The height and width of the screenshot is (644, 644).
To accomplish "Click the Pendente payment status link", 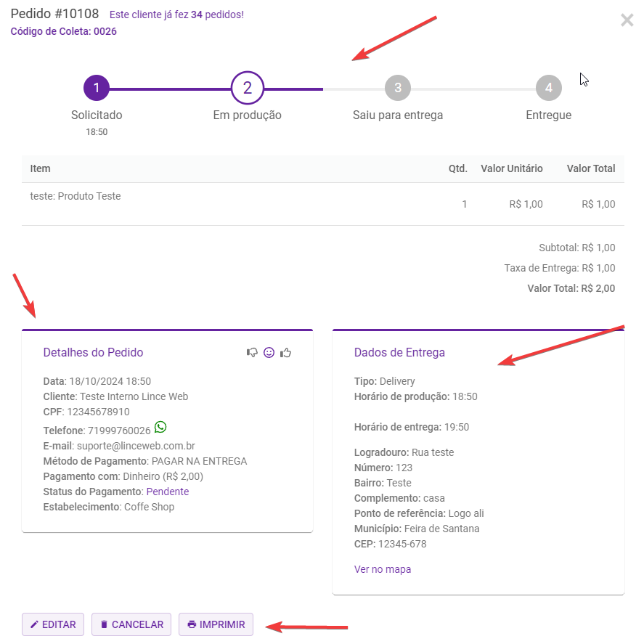I will [168, 492].
